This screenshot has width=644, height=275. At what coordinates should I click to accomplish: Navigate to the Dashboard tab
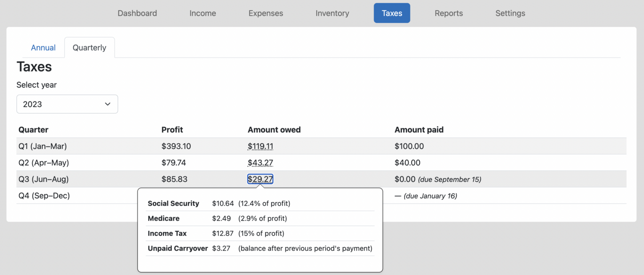[137, 13]
